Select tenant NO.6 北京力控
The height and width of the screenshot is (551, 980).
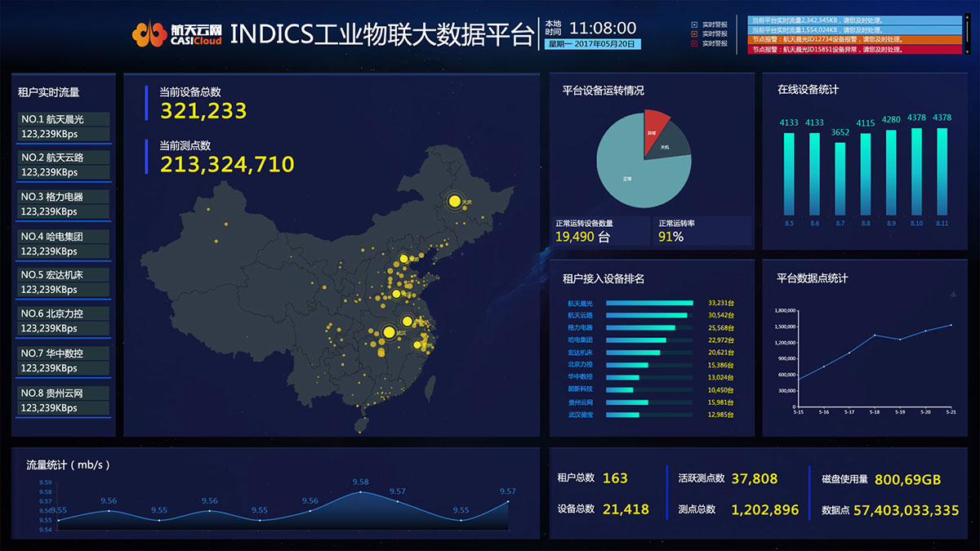click(x=64, y=321)
